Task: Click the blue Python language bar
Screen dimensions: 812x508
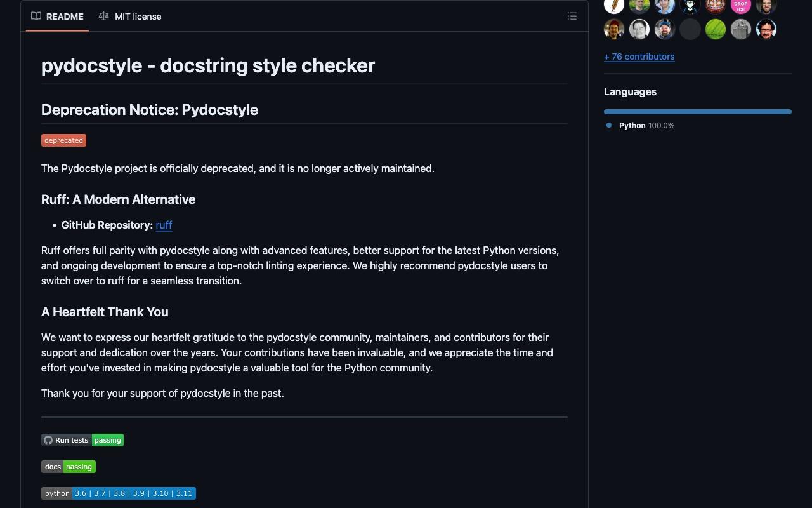Action: [x=698, y=112]
